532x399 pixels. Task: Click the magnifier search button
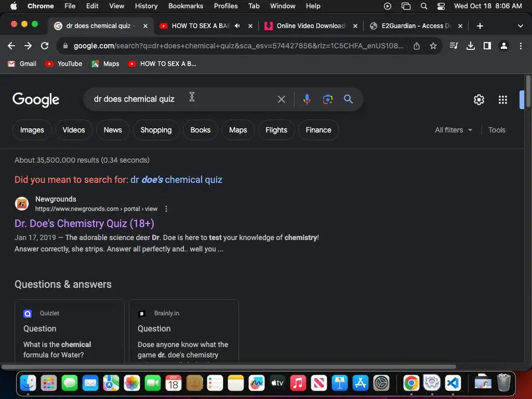pos(348,99)
